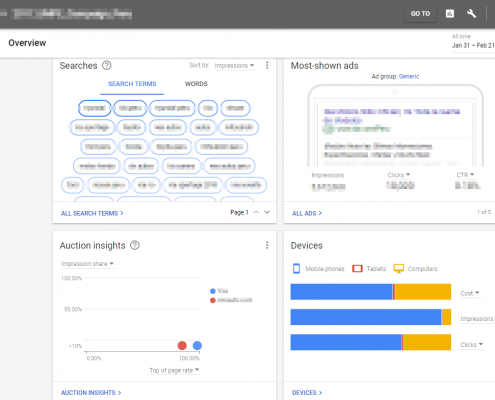The width and height of the screenshot is (495, 400).
Task: Open the Impressions metric dropdown in Devices
Action: (x=477, y=319)
